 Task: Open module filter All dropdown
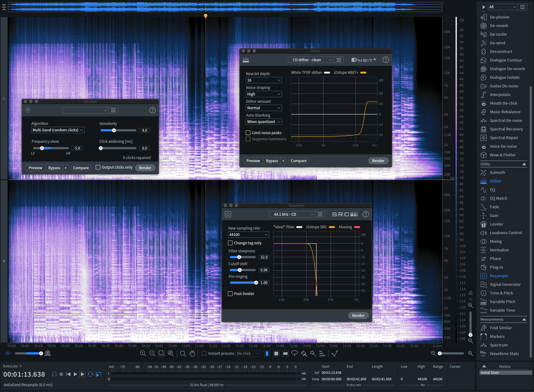tap(503, 7)
